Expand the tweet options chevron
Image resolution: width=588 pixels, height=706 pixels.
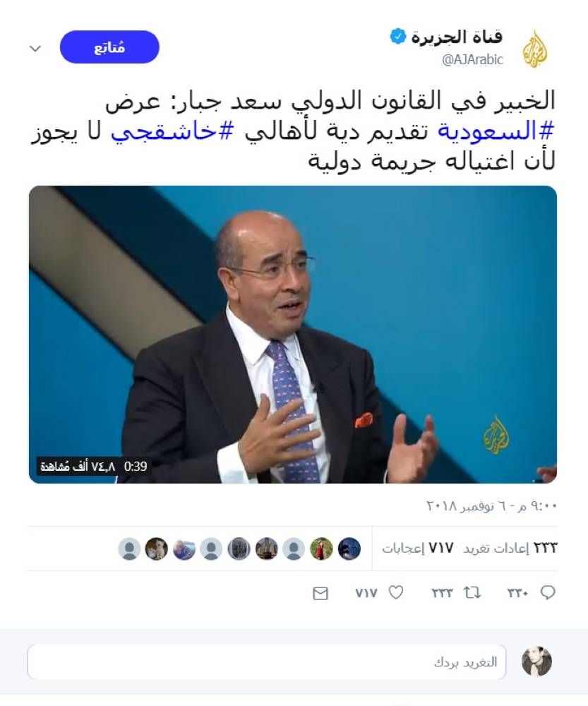click(x=35, y=48)
